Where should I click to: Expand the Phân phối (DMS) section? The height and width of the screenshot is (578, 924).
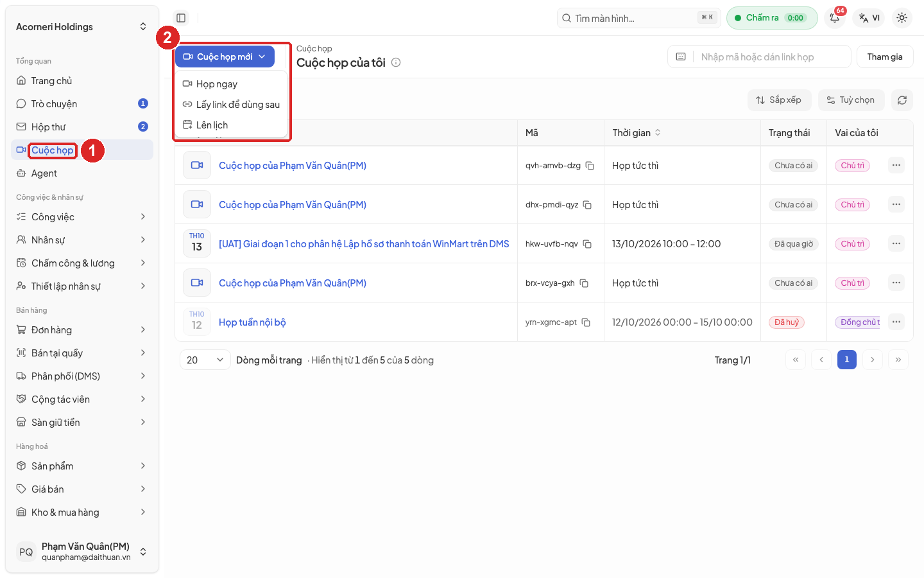click(x=82, y=376)
